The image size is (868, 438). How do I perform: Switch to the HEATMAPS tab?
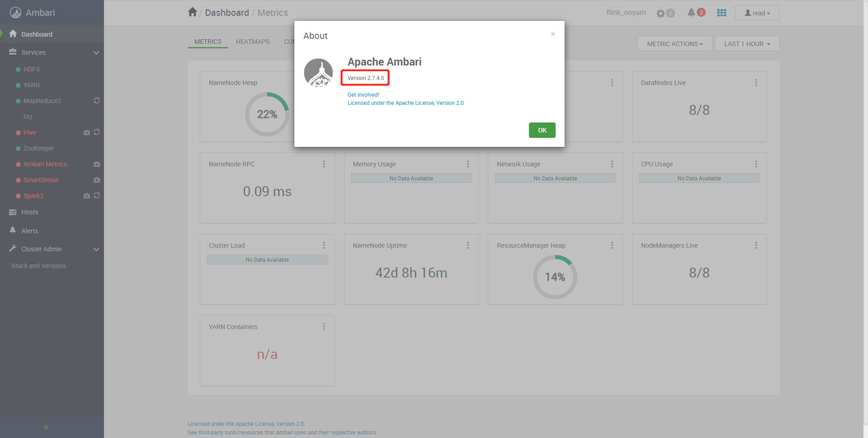point(253,42)
